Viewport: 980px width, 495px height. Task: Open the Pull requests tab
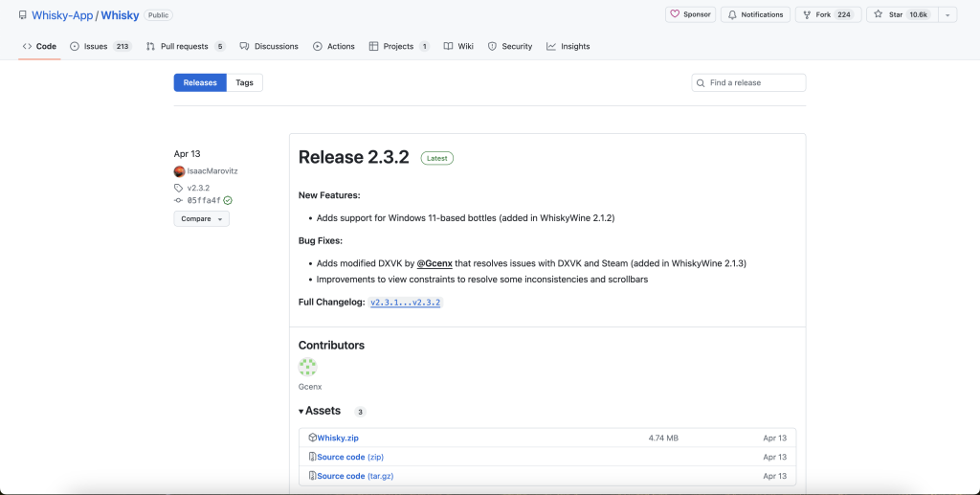tap(185, 46)
